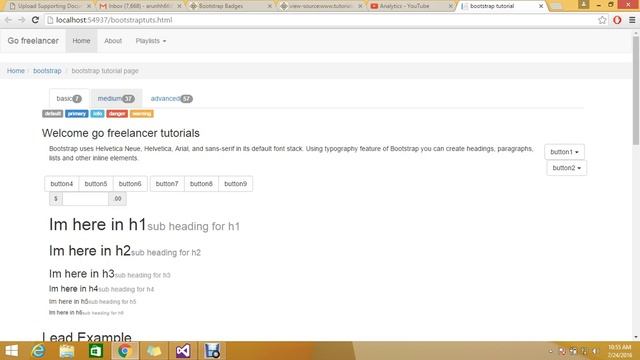Close the Bootstrap Badges tab
This screenshot has height=360, width=640.
click(x=269, y=6)
